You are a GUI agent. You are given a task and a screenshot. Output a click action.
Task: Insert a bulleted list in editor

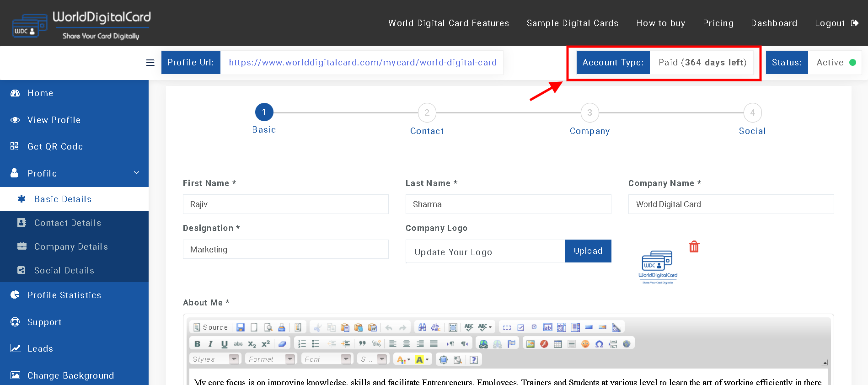[316, 344]
